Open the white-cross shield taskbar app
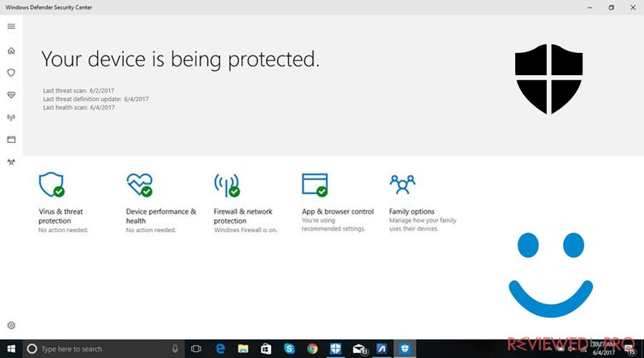The height and width of the screenshot is (358, 644). click(x=336, y=349)
